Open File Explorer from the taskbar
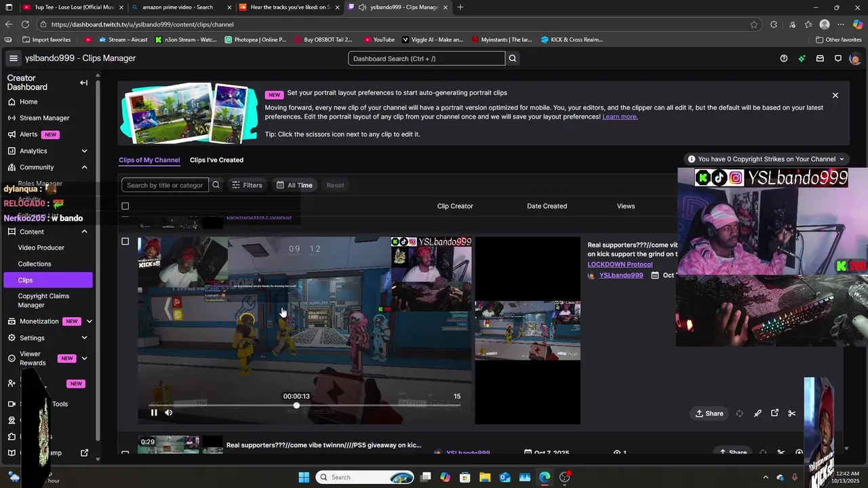Viewport: 868px width, 488px height. [x=485, y=477]
